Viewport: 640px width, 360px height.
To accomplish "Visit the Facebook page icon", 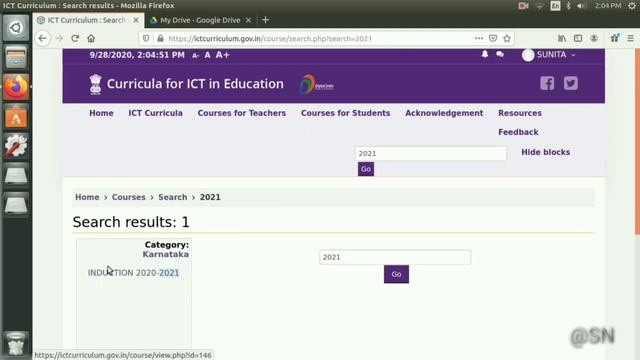I will click(547, 83).
